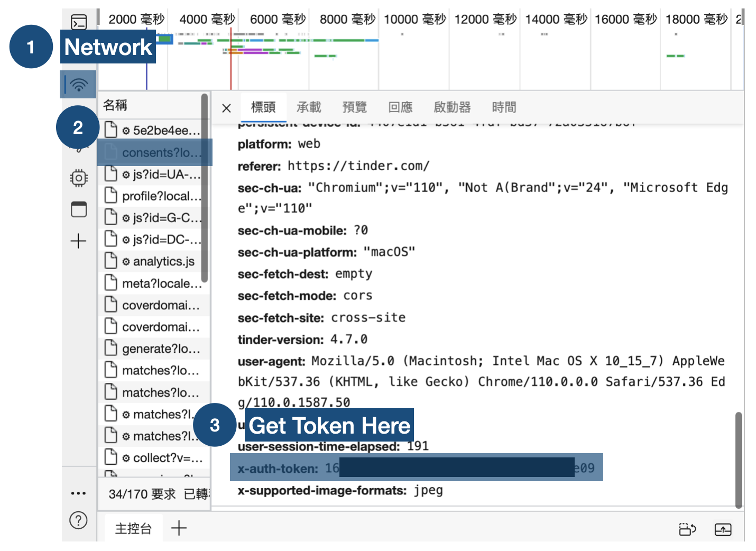Select the browser window panel icon in sidebar

click(78, 209)
